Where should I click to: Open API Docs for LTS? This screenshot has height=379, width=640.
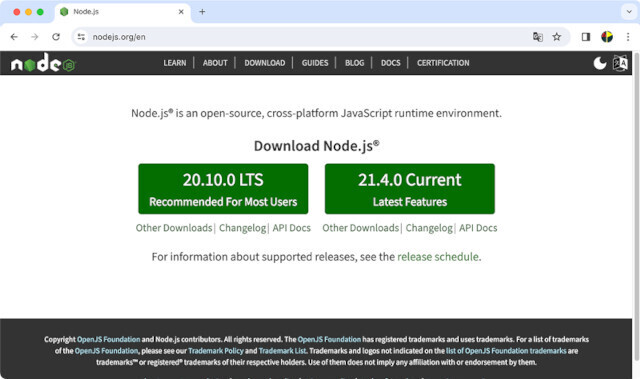pos(292,228)
